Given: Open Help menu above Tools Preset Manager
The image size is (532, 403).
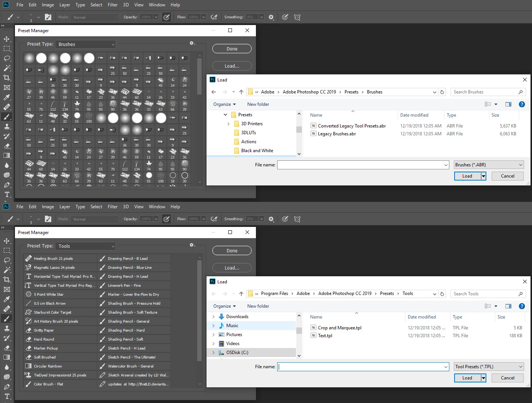Looking at the screenshot, I should tap(175, 207).
